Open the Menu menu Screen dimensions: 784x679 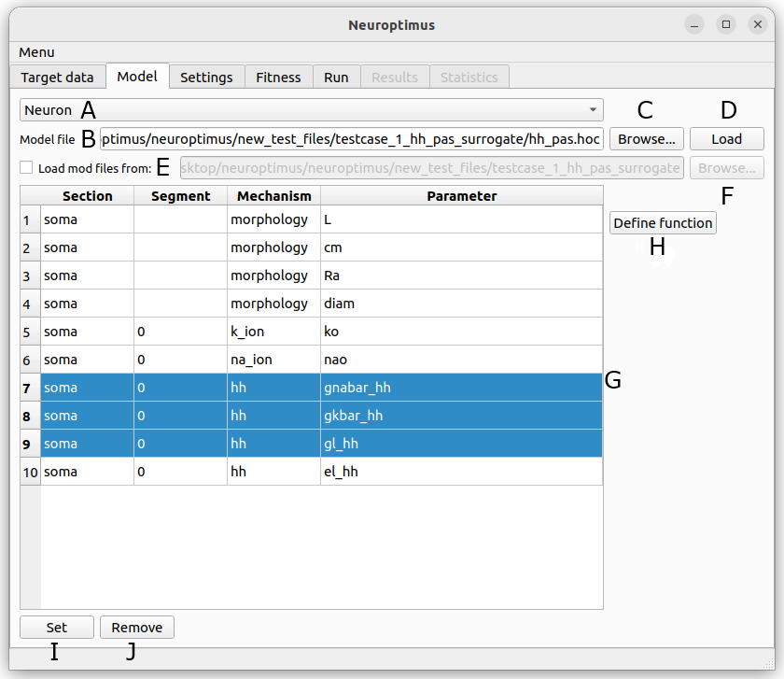click(36, 52)
